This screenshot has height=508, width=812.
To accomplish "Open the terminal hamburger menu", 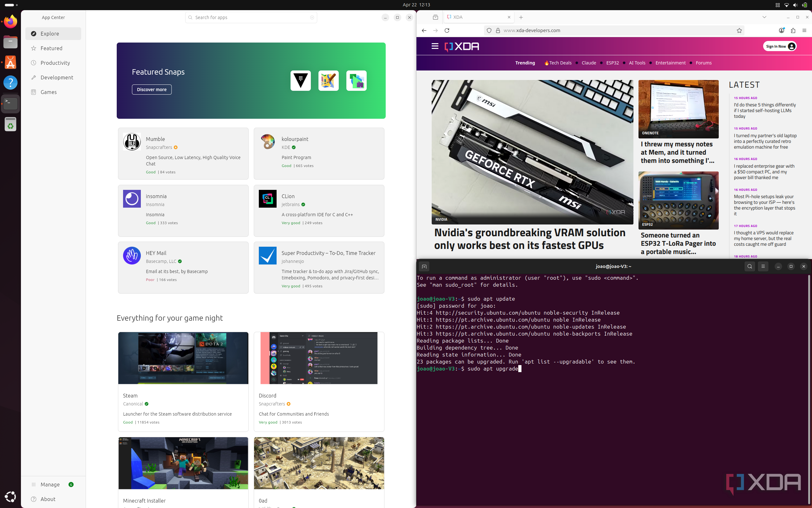I will tap(763, 266).
